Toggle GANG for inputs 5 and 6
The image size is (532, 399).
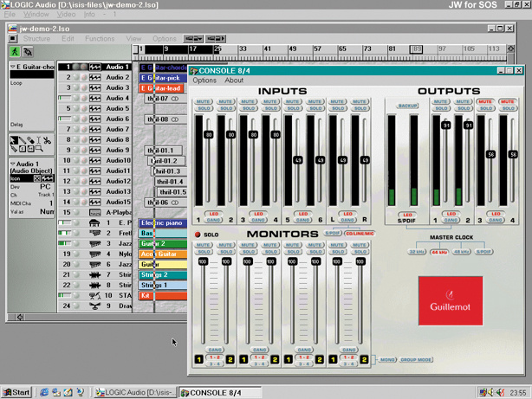302,220
